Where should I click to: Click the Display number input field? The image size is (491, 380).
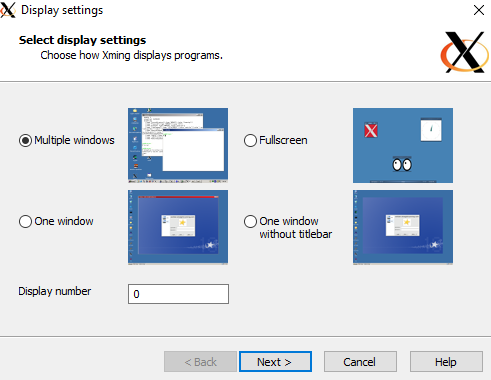click(178, 294)
